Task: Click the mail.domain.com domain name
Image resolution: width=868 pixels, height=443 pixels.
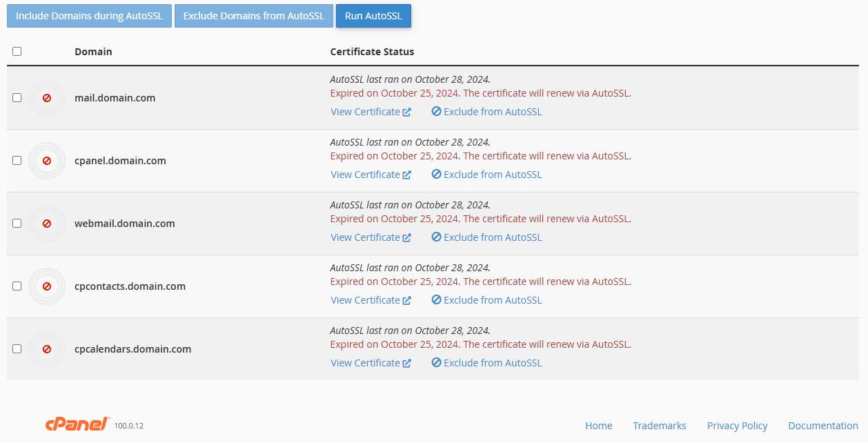Action: coord(115,98)
